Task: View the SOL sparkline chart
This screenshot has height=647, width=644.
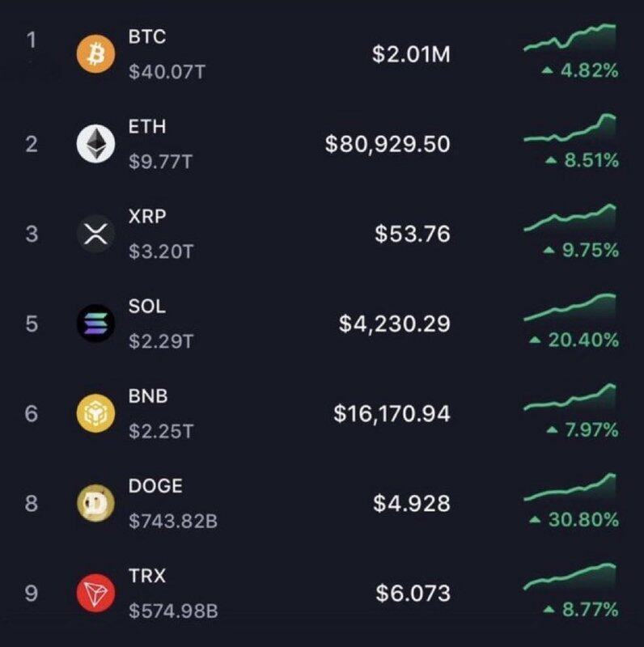Action: click(x=570, y=308)
